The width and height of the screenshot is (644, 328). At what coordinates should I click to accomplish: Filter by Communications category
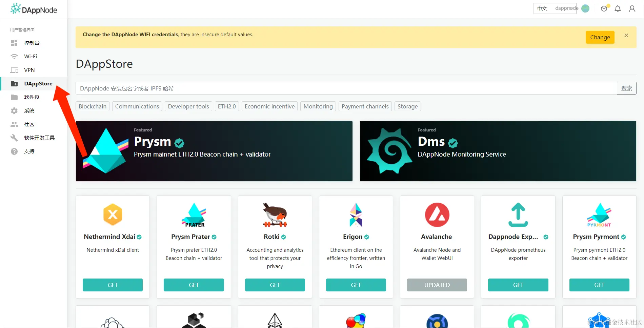[x=137, y=106]
